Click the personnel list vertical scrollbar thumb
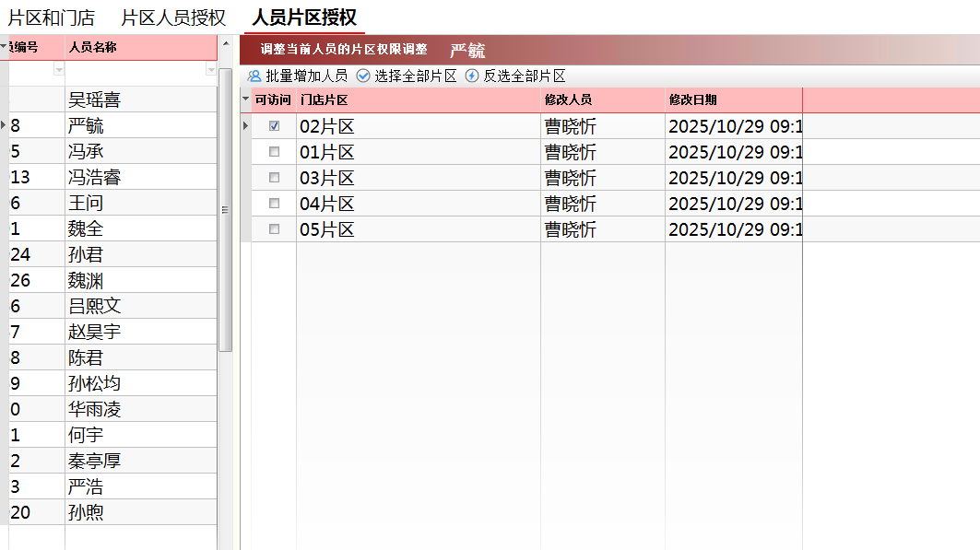 pos(226,210)
